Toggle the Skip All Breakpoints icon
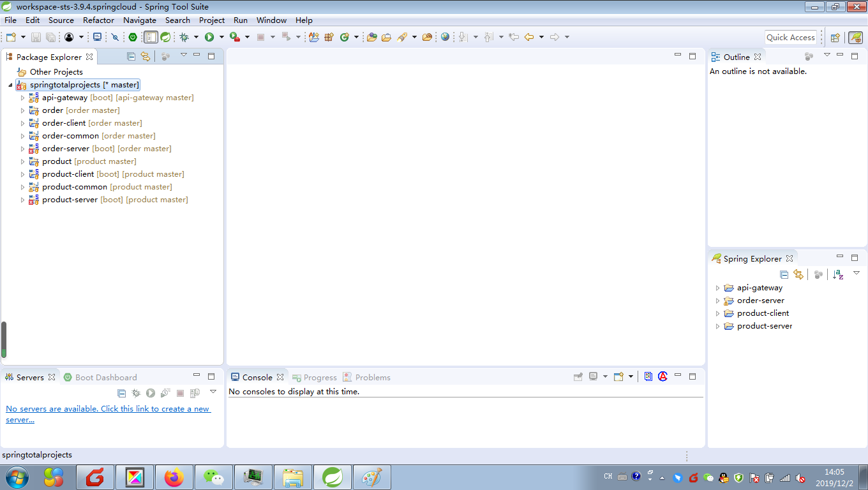Screen dimensions: 868x490 coord(115,37)
